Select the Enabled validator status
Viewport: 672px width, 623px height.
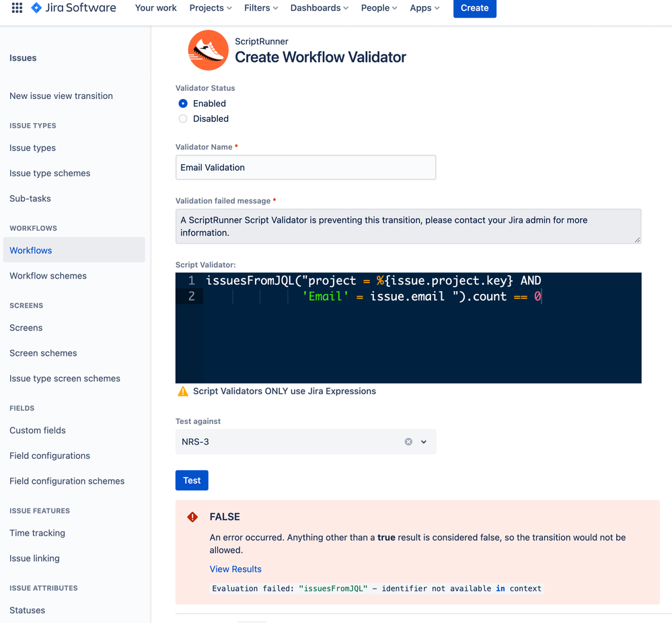(x=183, y=104)
